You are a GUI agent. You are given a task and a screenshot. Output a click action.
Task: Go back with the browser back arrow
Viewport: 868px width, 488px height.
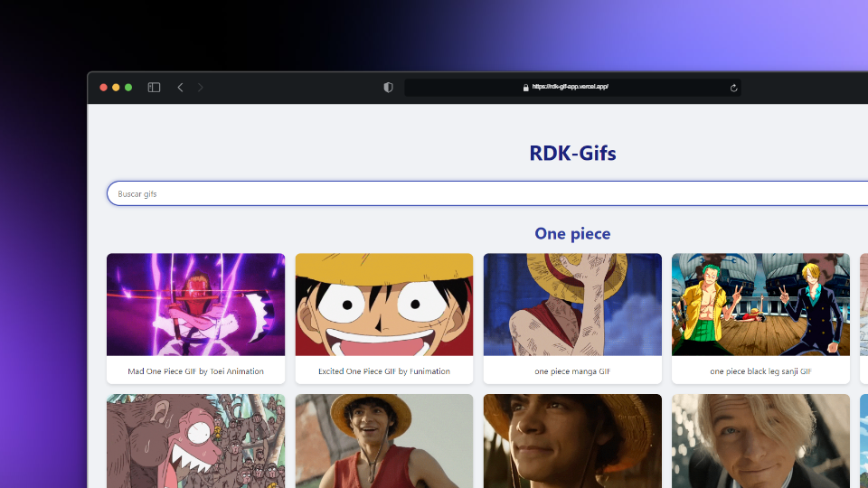181,88
